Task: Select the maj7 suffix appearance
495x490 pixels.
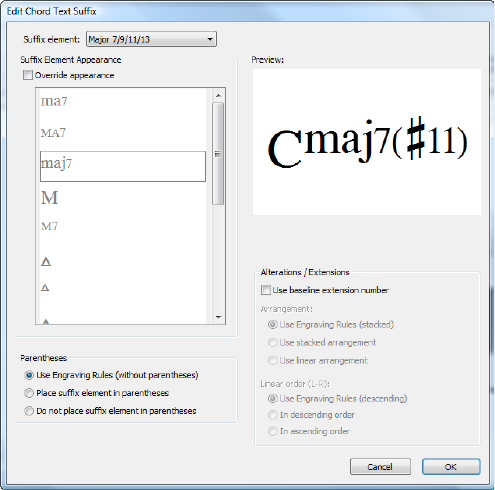Action: (x=123, y=166)
